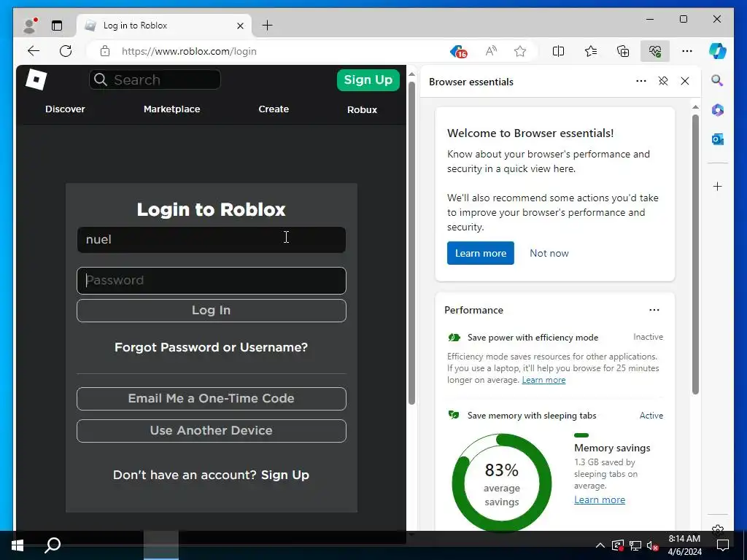This screenshot has height=560, width=747.
Task: Open the Microsoft 365 sidebar icon
Action: 718,110
